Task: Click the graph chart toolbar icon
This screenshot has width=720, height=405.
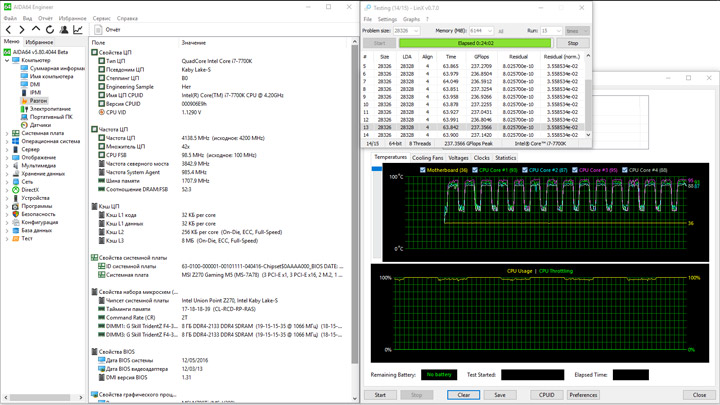Action: click(79, 30)
